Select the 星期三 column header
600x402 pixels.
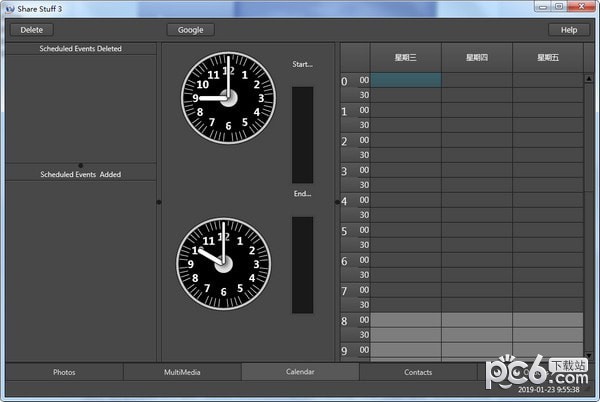pyautogui.click(x=405, y=57)
